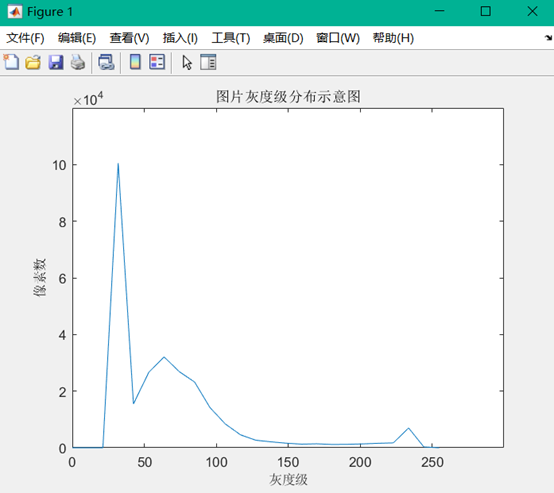Minimize the Figure 1 window
The image size is (554, 493).
[440, 11]
